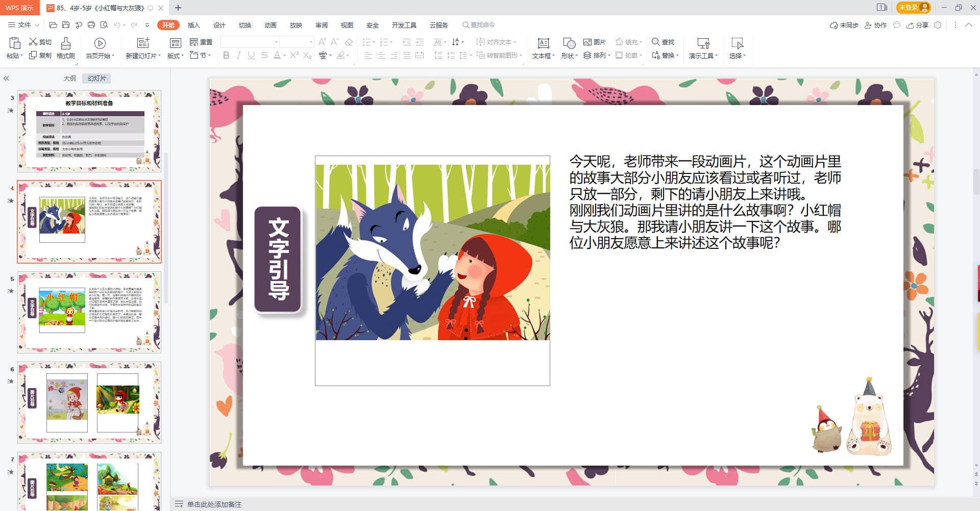Viewport: 980px width, 511px height.
Task: Click the Redo arrow icon
Action: [134, 25]
